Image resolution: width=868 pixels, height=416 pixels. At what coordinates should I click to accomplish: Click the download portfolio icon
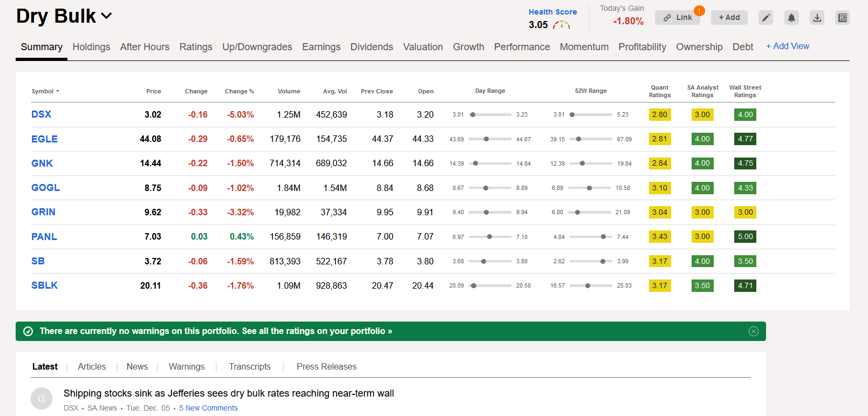click(817, 18)
